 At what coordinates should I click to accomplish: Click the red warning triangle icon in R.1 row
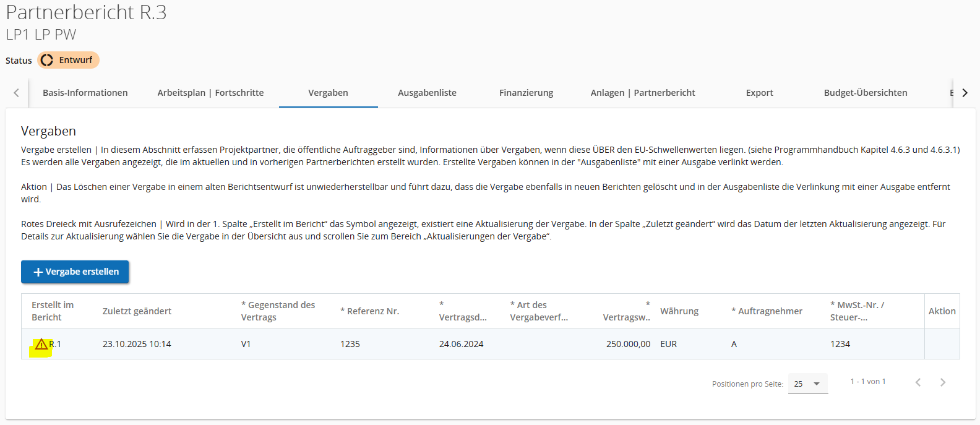(x=41, y=345)
